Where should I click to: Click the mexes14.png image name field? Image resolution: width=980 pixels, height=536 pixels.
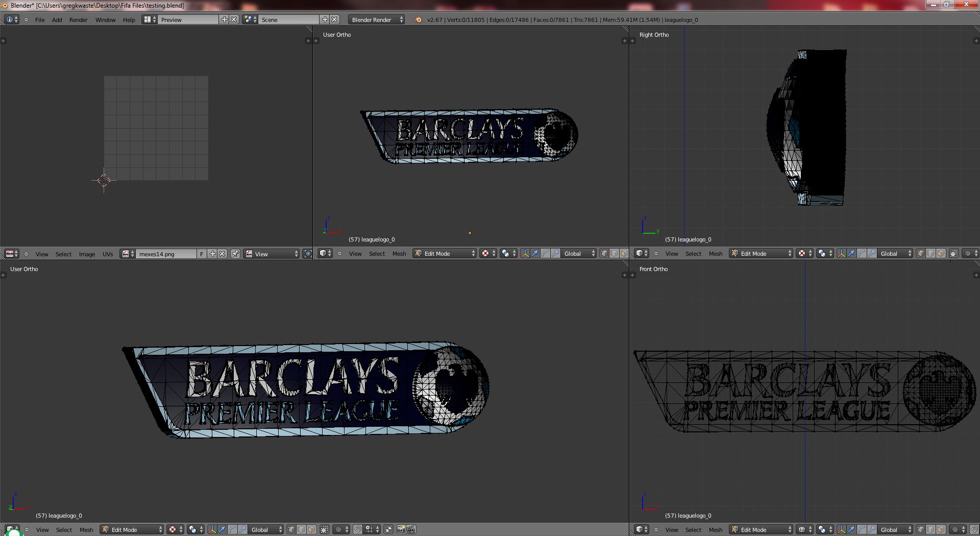166,254
